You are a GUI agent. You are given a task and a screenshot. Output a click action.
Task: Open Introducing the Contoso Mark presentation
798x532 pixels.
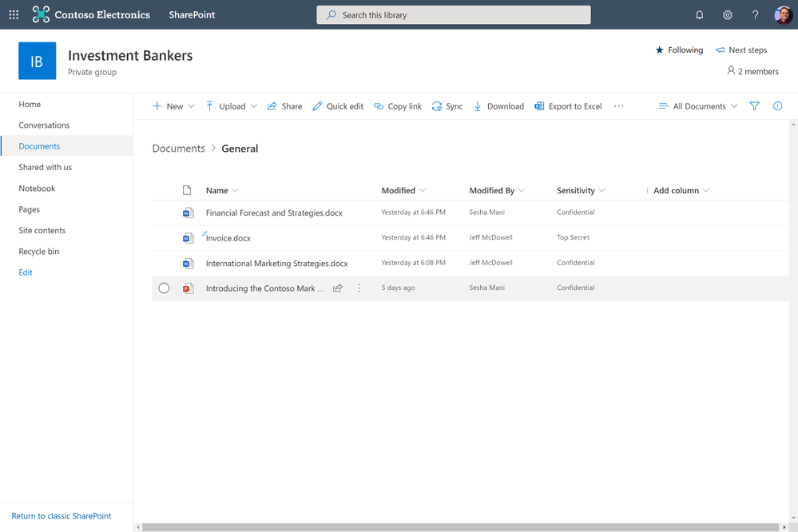[264, 288]
